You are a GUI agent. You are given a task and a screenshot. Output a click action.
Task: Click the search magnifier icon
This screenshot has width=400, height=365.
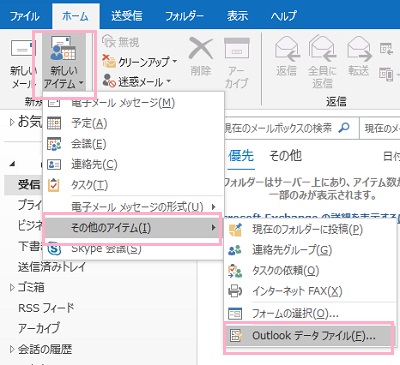[x=344, y=127]
